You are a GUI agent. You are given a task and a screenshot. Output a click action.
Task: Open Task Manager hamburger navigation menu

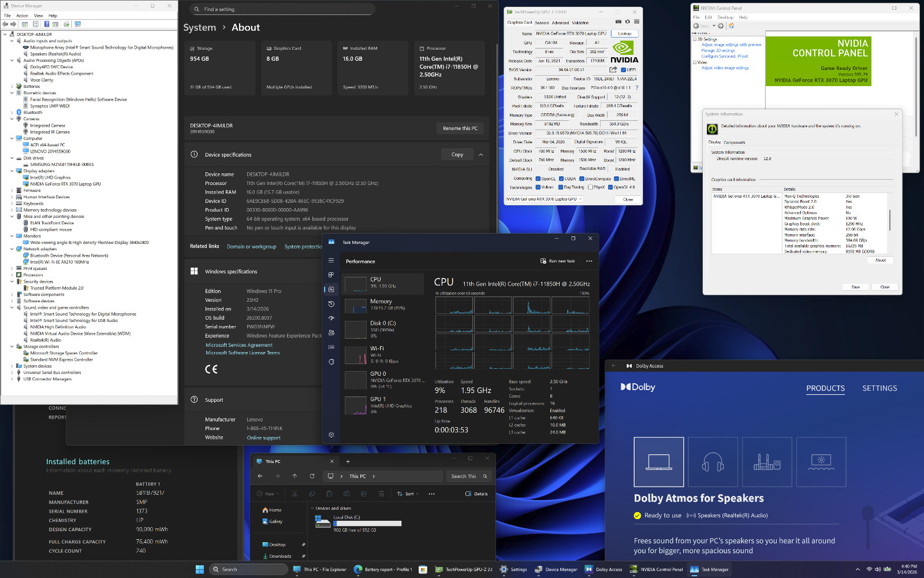click(331, 261)
